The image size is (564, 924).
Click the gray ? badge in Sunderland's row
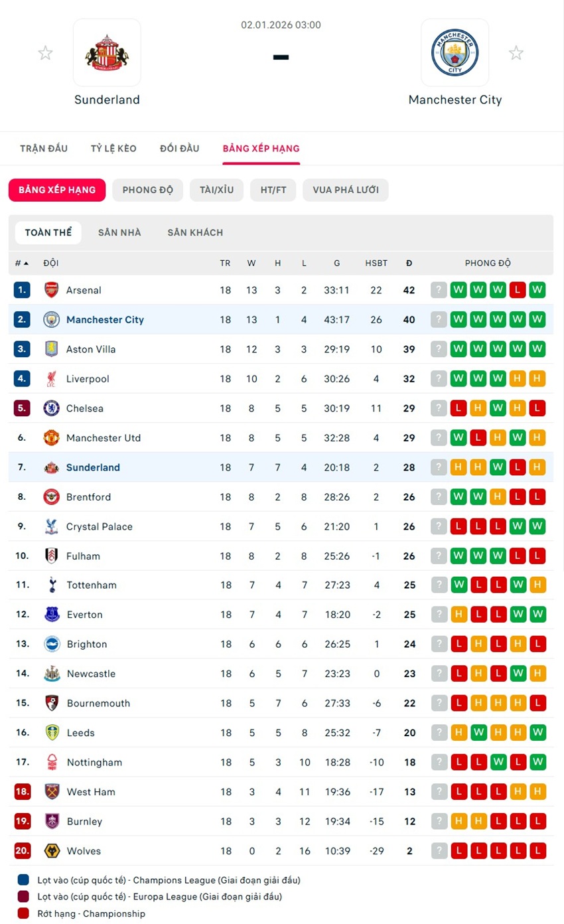click(x=439, y=467)
